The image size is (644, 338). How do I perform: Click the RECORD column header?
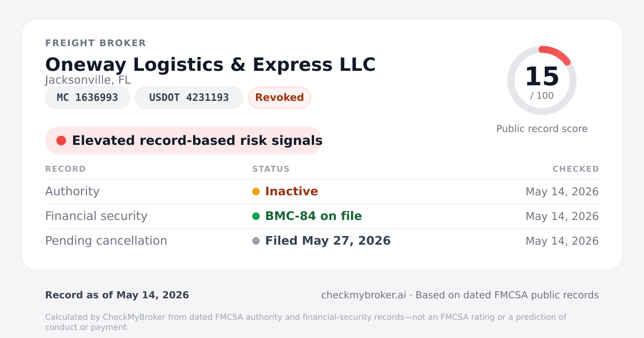point(65,169)
